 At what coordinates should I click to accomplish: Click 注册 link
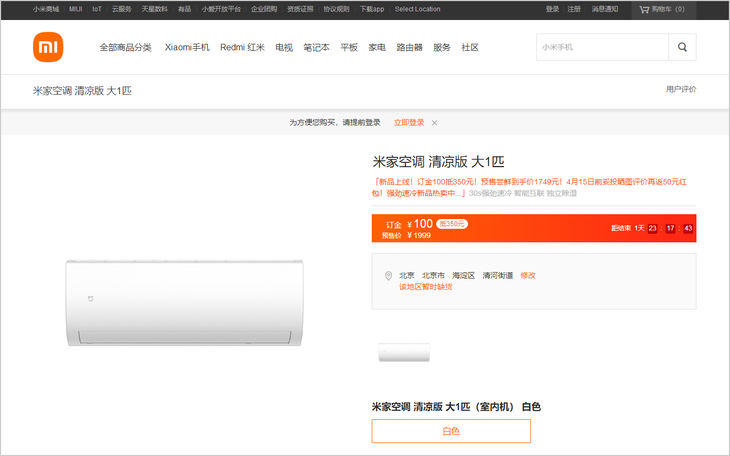(x=574, y=9)
